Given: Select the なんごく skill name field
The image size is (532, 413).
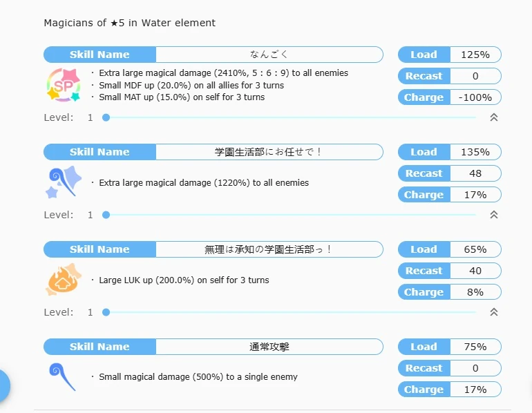Looking at the screenshot, I should 269,55.
